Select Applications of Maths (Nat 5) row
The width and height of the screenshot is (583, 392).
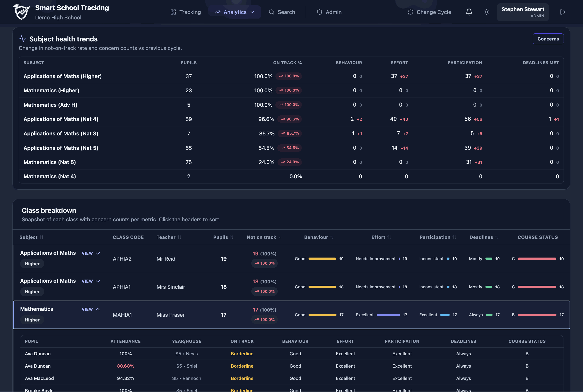291,148
